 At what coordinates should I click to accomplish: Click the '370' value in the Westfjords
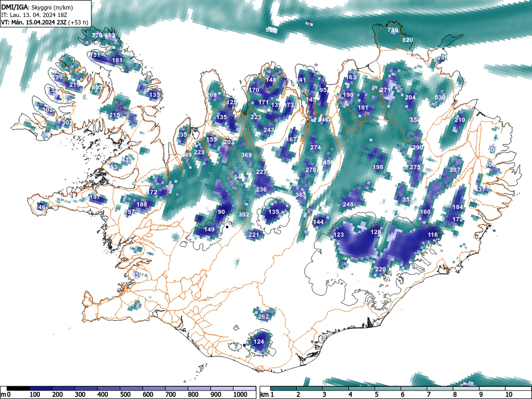97,35
